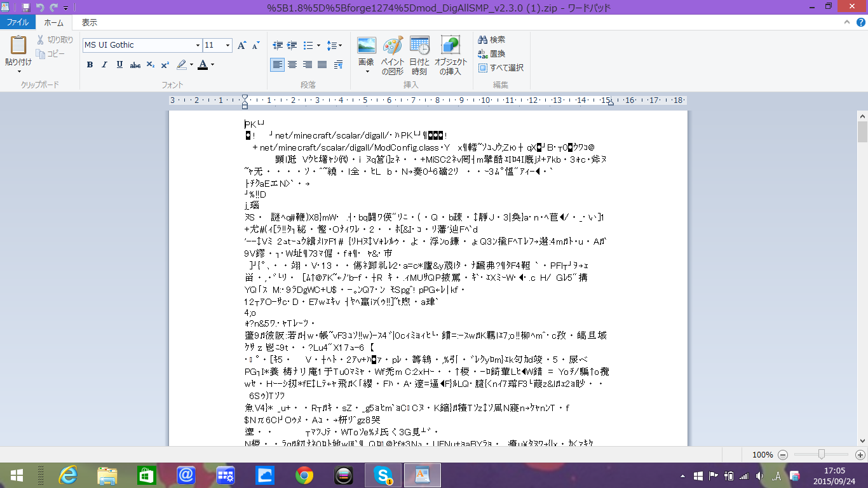Enable center text alignment
This screenshot has height=488, width=868.
coord(292,65)
